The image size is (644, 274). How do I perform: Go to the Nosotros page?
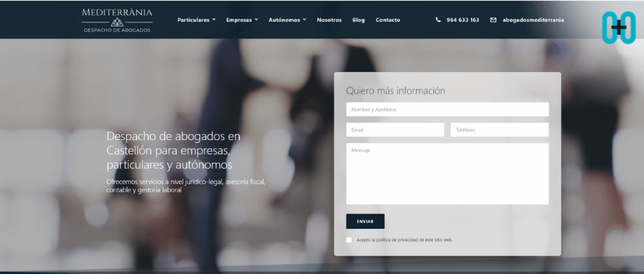[329, 20]
